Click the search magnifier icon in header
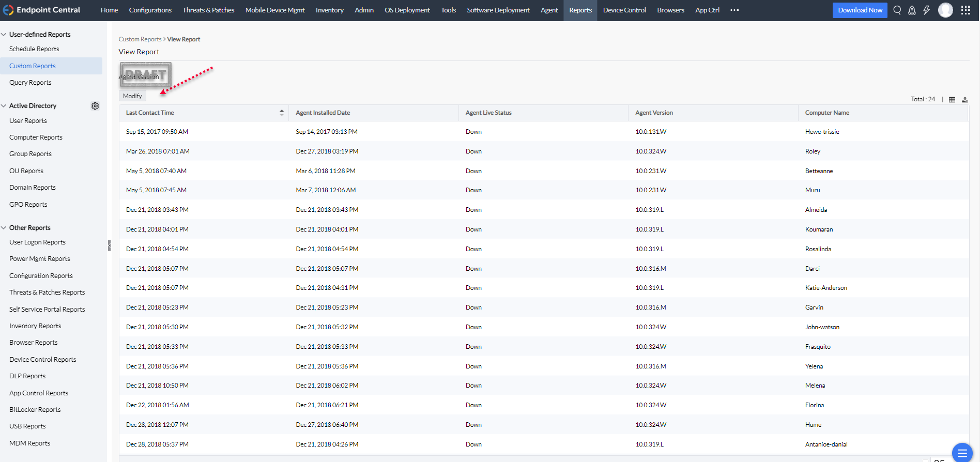The width and height of the screenshot is (980, 462). tap(897, 10)
